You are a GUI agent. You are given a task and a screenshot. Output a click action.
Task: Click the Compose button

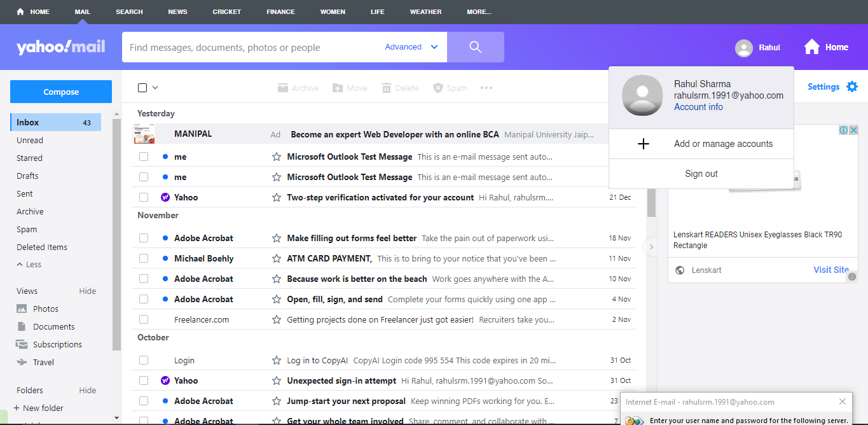pyautogui.click(x=61, y=92)
